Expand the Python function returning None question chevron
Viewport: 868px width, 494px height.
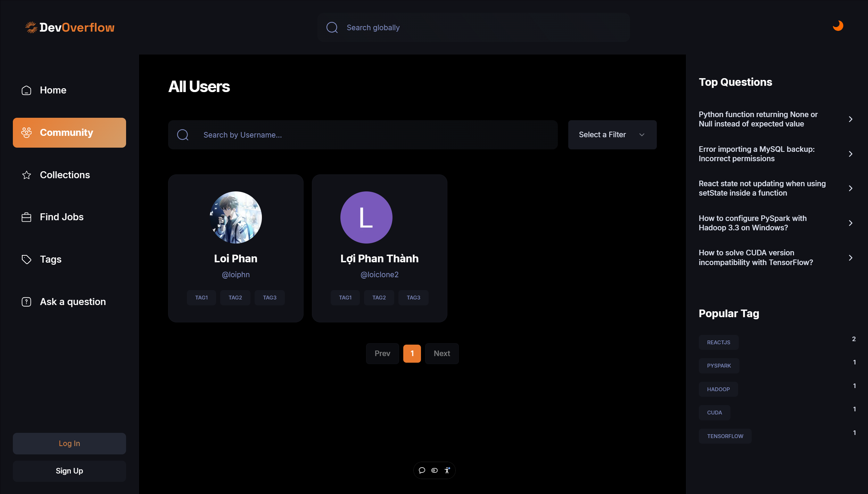click(850, 120)
